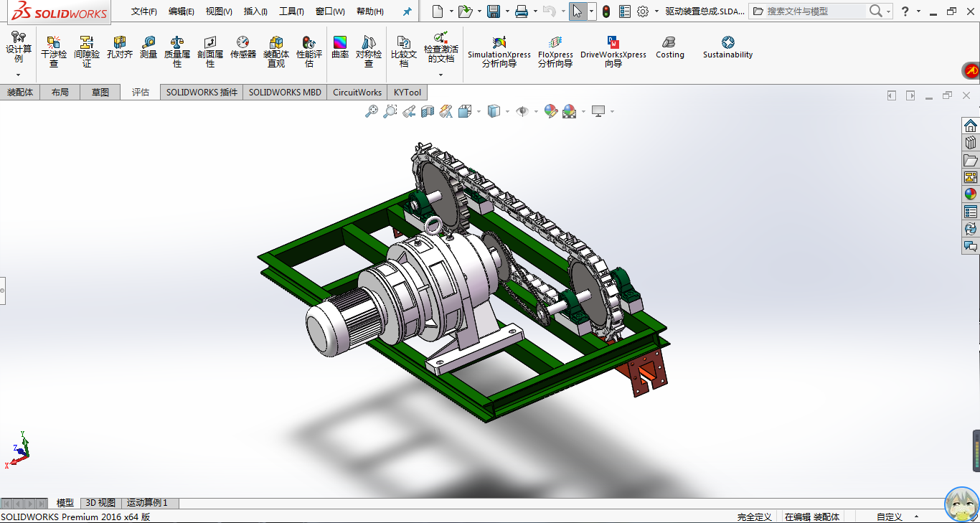
Task: Switch to the CircuitWorks tab
Action: click(x=357, y=93)
